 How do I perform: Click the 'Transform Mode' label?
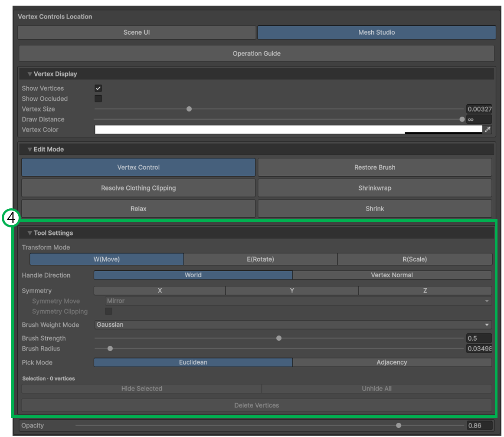[x=46, y=247]
